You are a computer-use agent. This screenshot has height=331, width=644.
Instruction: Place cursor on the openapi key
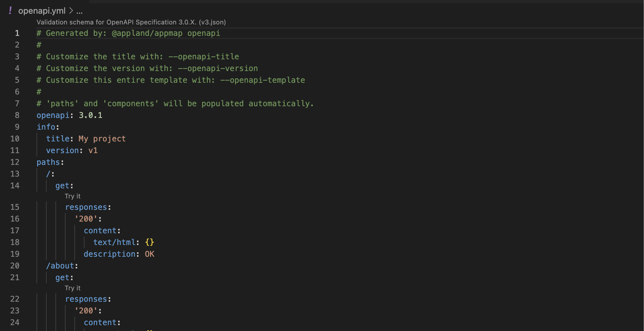tap(53, 115)
